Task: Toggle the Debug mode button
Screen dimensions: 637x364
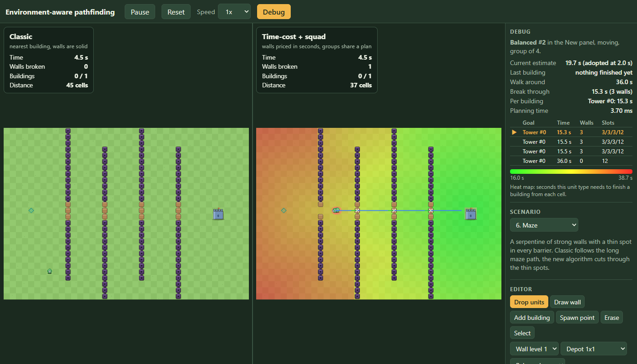Action: (274, 12)
